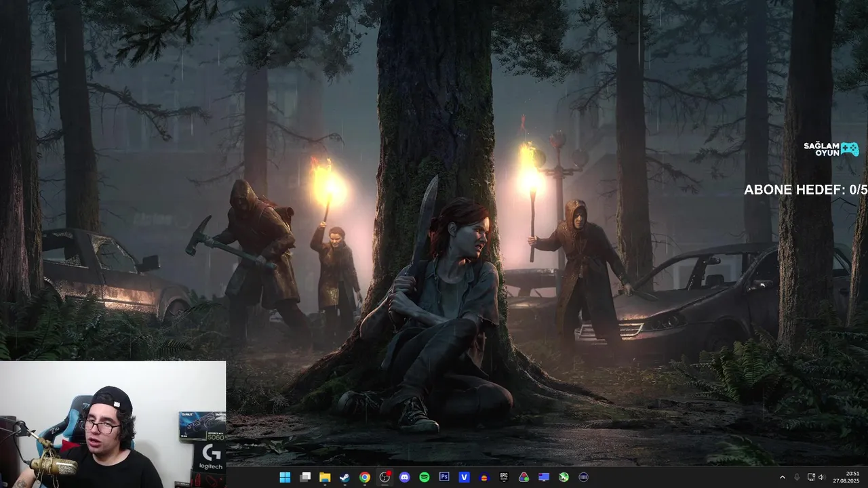Open Task View on the taskbar

coord(305,477)
